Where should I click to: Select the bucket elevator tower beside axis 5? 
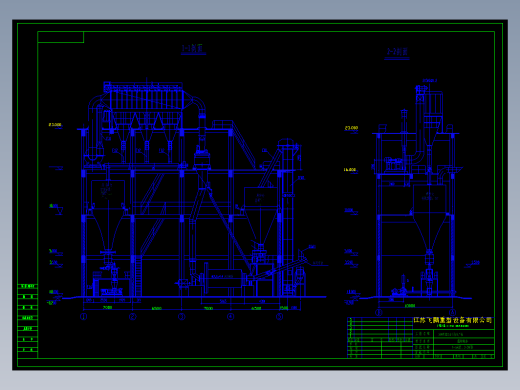click(287, 217)
